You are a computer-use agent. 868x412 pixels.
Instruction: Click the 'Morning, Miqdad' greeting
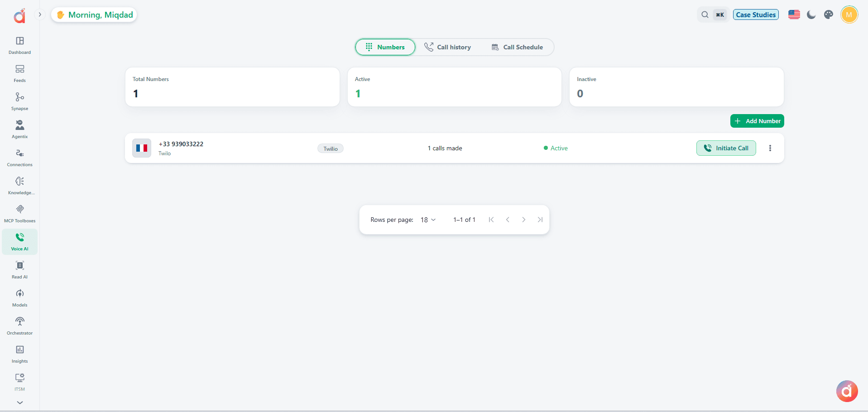pos(94,15)
